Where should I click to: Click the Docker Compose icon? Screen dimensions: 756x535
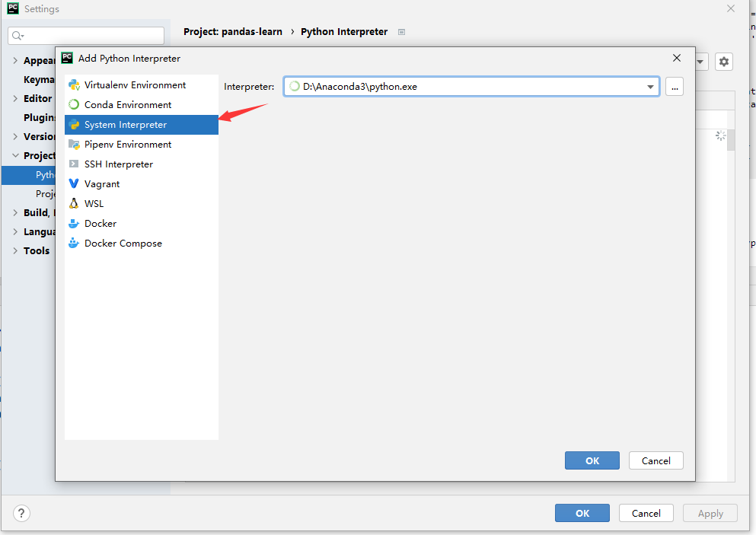click(74, 243)
